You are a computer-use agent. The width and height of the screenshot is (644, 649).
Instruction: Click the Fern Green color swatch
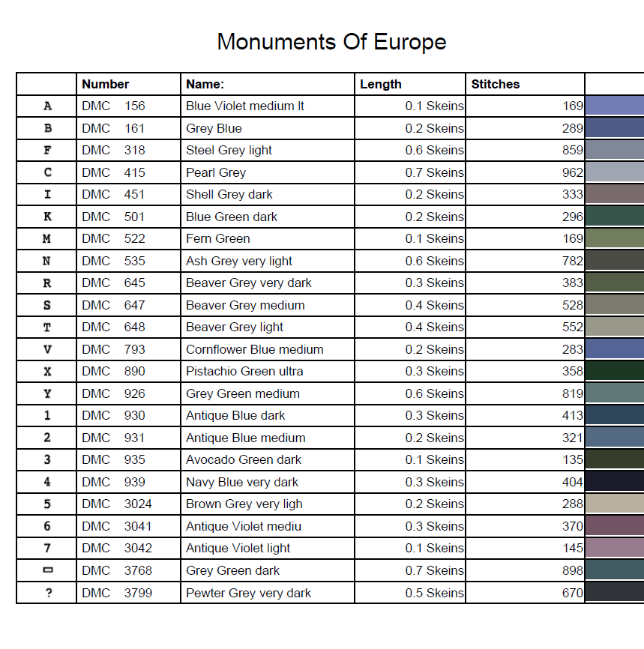(614, 238)
